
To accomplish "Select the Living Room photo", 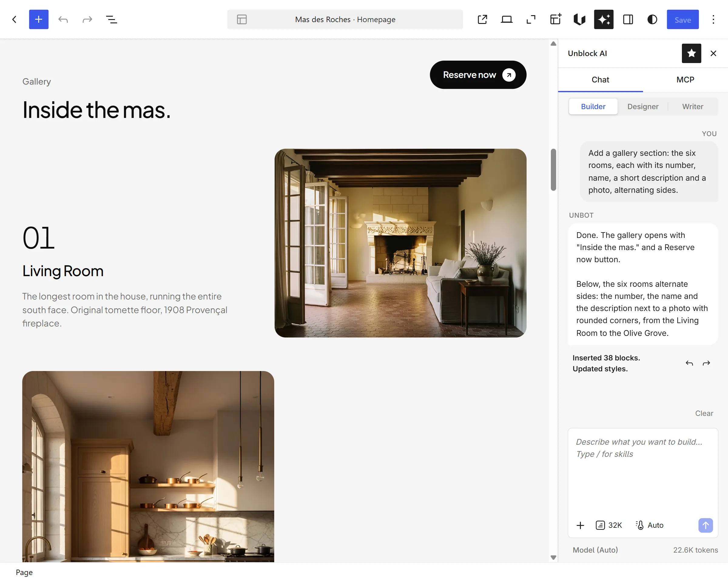I will [x=400, y=243].
